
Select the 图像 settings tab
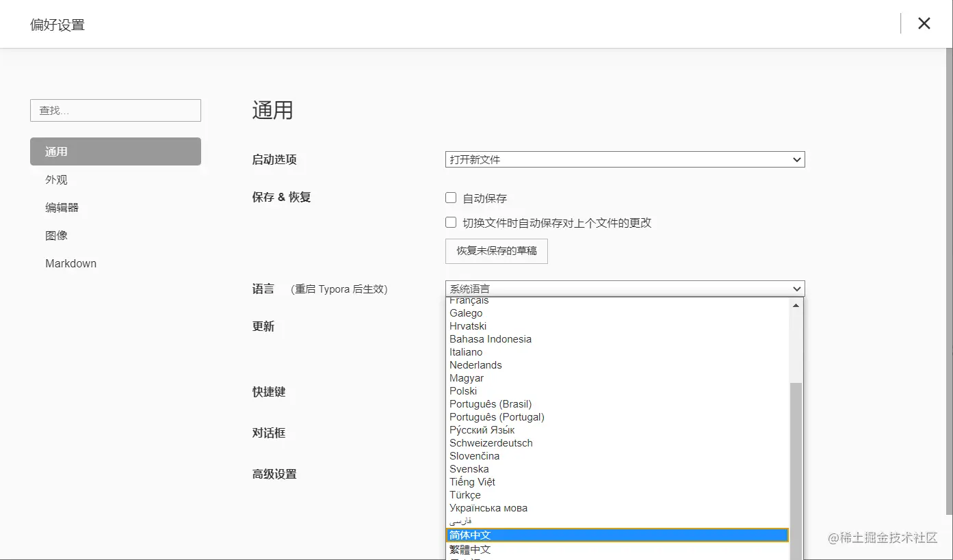(x=116, y=235)
